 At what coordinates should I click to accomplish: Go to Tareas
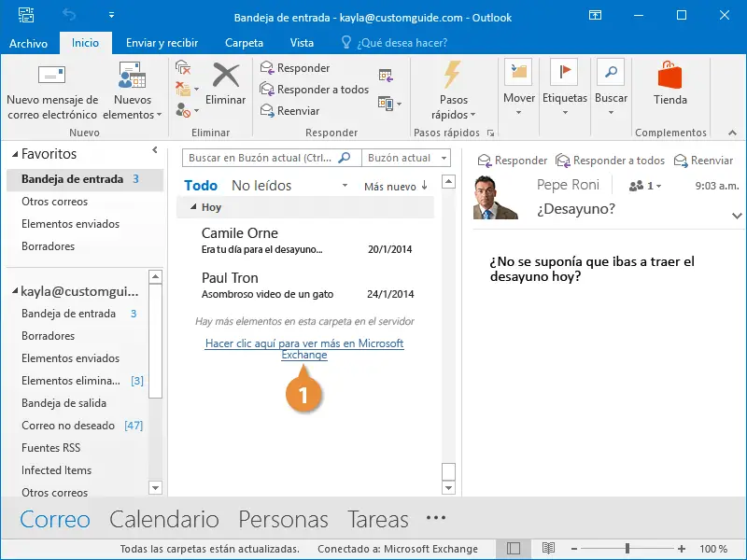(378, 519)
